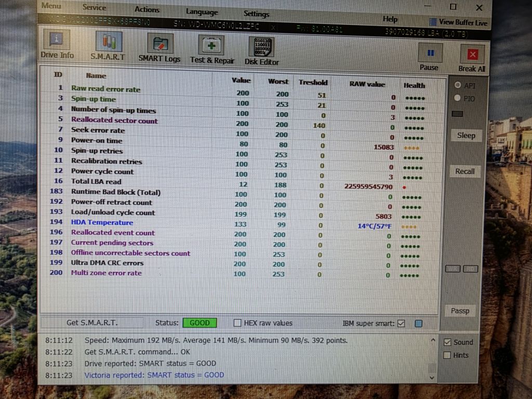Image resolution: width=532 pixels, height=399 pixels.
Task: Select the Multi zone error rate row
Action: coord(240,273)
